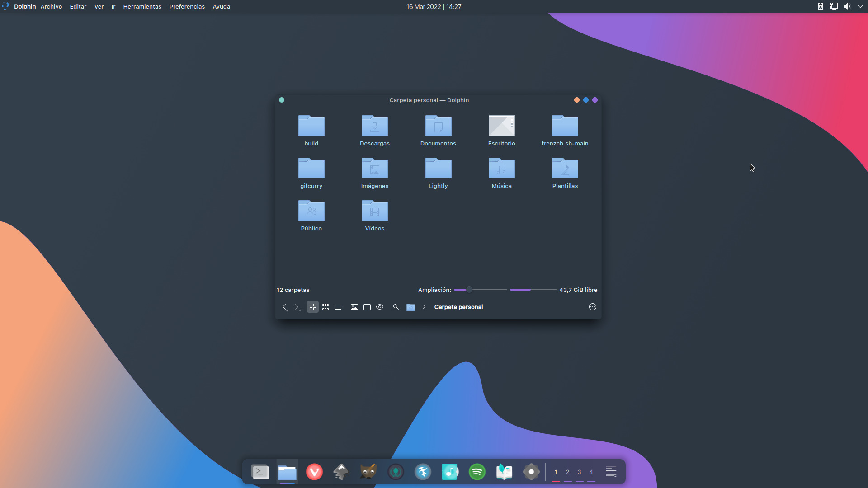Select the Lightly folder
Screen dimensions: 868x488
438,173
